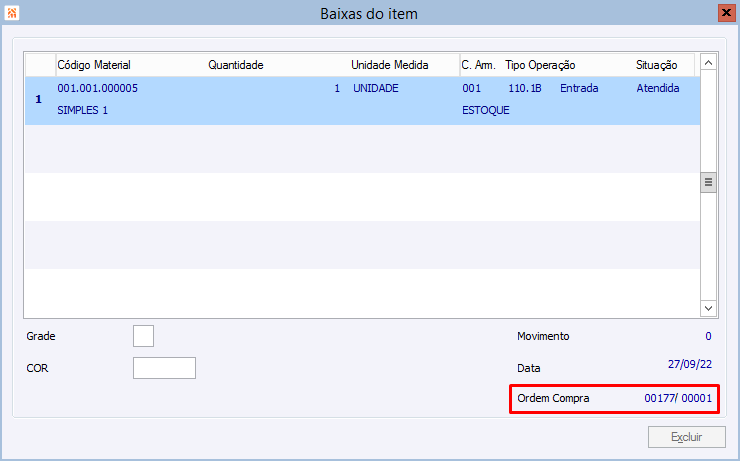
Task: Click the 001 storage code cell
Action: 471,88
